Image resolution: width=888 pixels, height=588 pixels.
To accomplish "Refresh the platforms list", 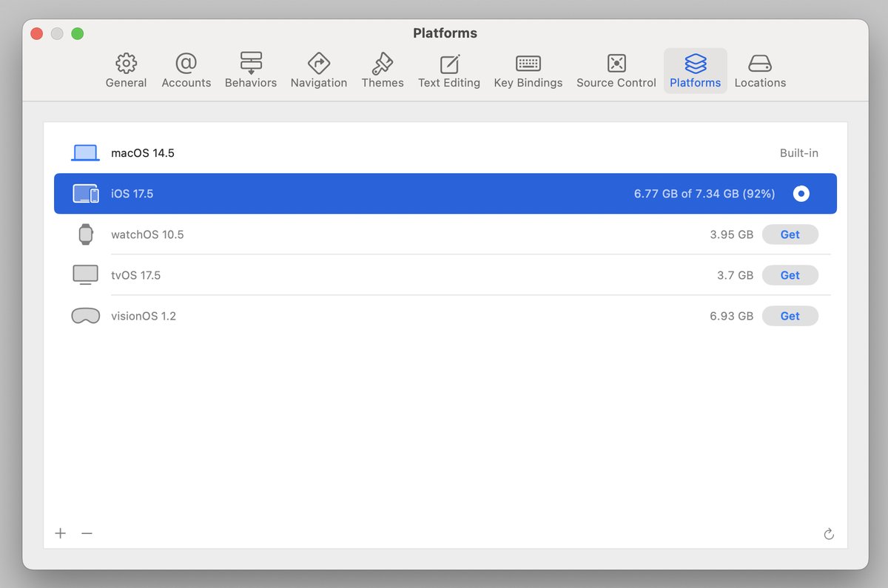I will click(829, 534).
